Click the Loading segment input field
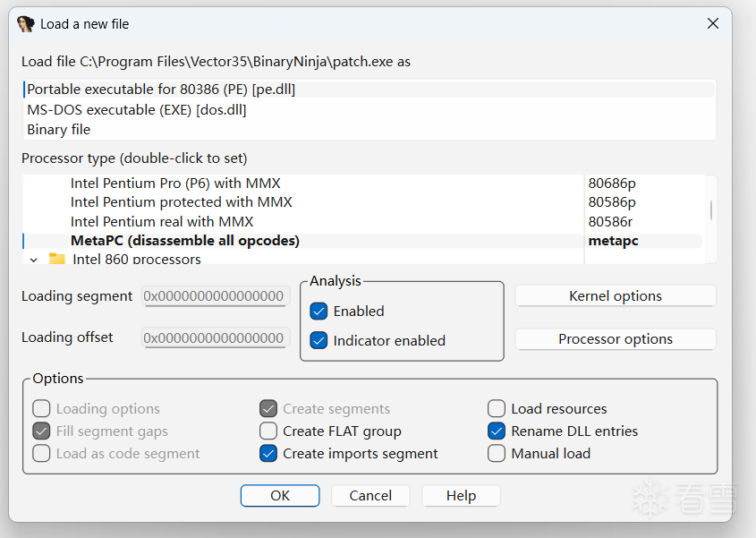The width and height of the screenshot is (756, 538). [215, 296]
